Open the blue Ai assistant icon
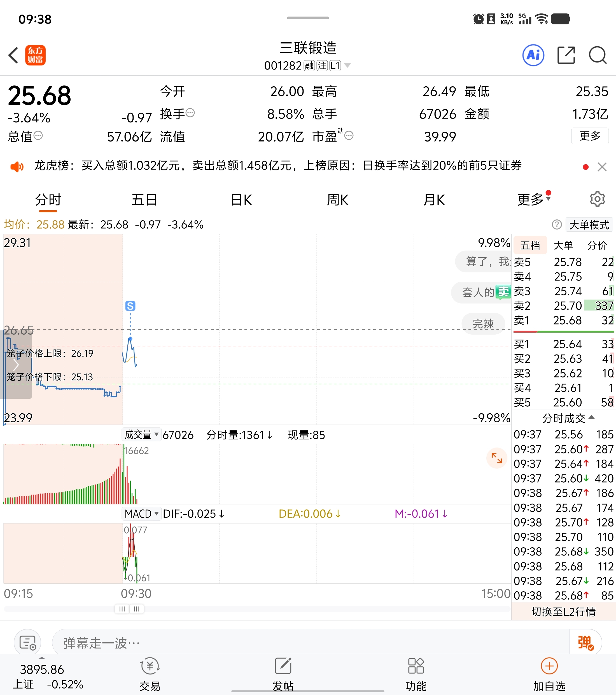This screenshot has width=616, height=695. pyautogui.click(x=533, y=55)
